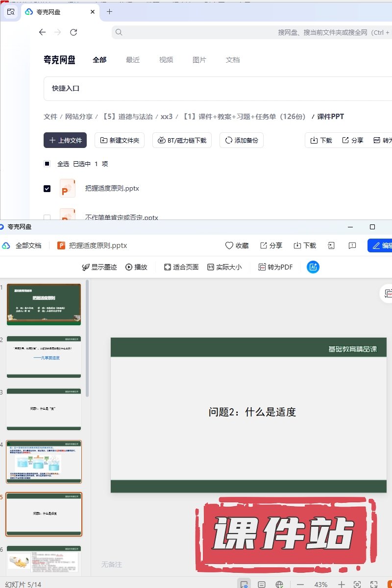
Task: Check the 不作简单肯定或否定.pptx file checkbox
Action: (47, 217)
